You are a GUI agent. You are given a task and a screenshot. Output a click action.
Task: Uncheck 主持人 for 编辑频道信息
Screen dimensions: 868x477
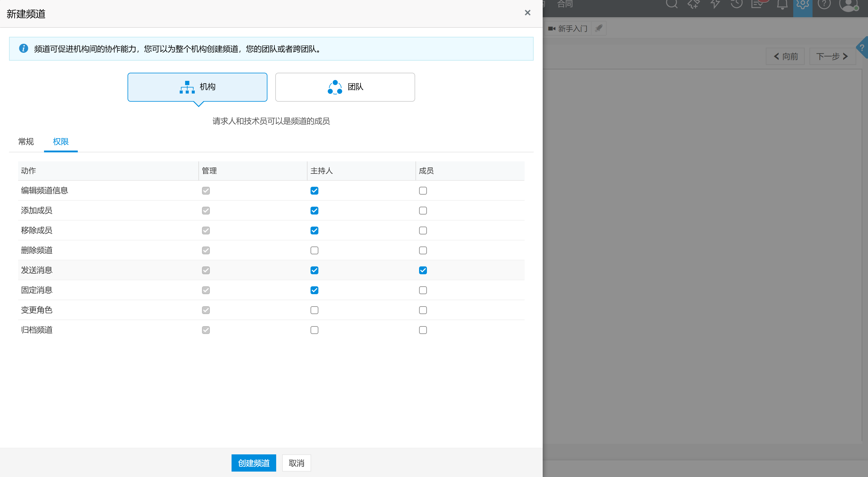314,191
